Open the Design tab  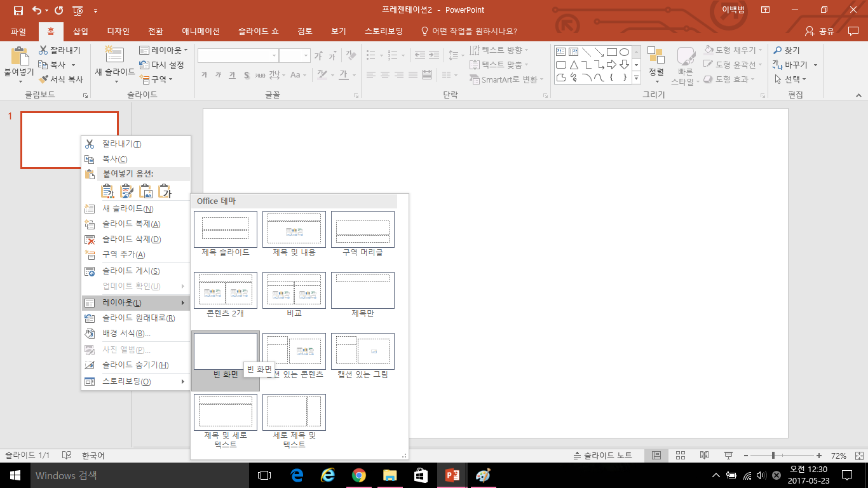[118, 31]
